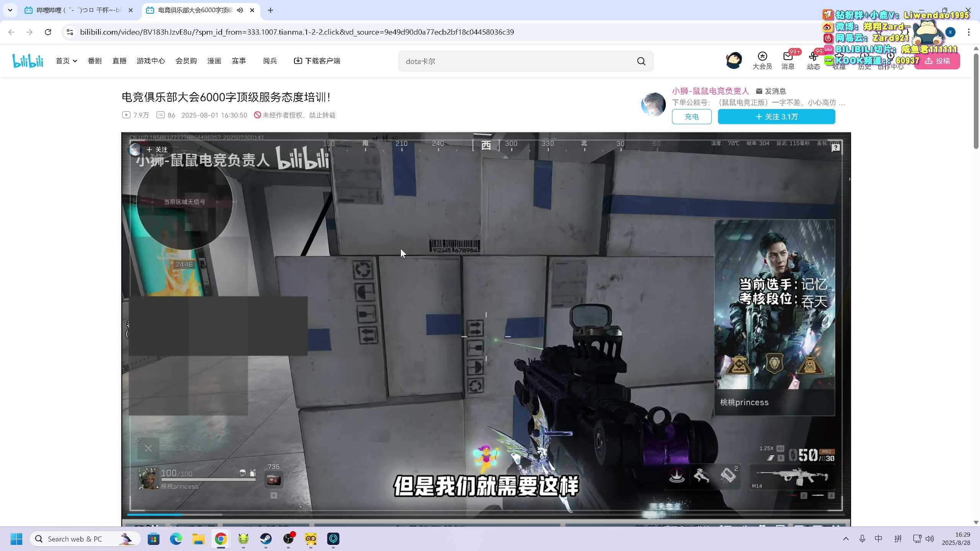This screenshot has width=980, height=551.
Task: Toggle the 拼 IME mode indicator
Action: 898,539
